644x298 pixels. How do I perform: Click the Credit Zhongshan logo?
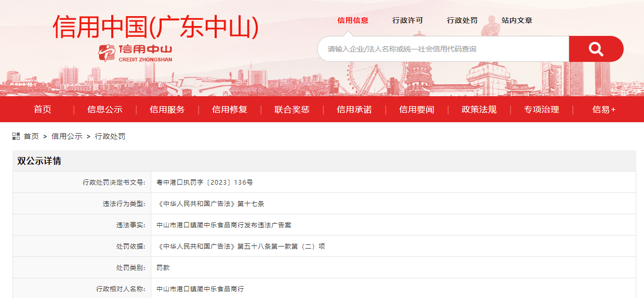(x=135, y=53)
